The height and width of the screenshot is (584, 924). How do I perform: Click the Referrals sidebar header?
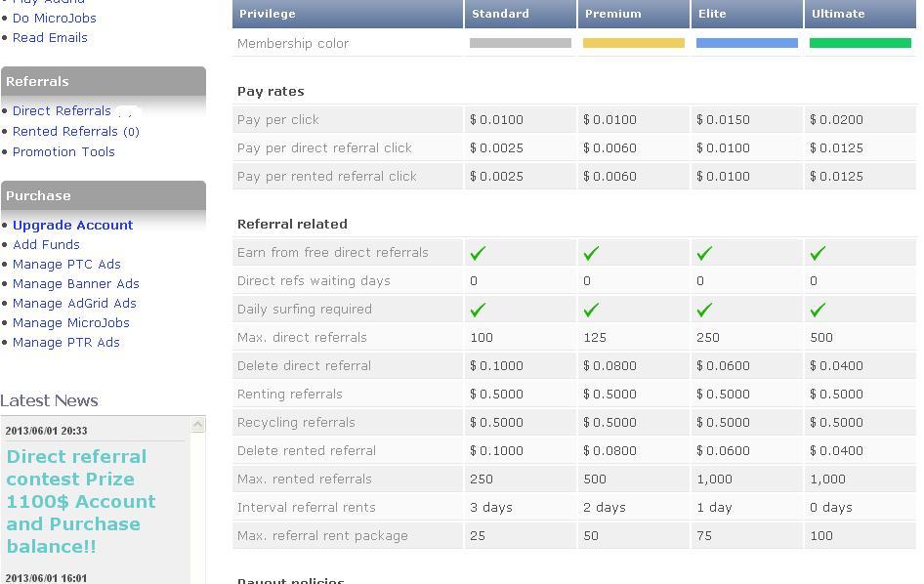(x=104, y=81)
